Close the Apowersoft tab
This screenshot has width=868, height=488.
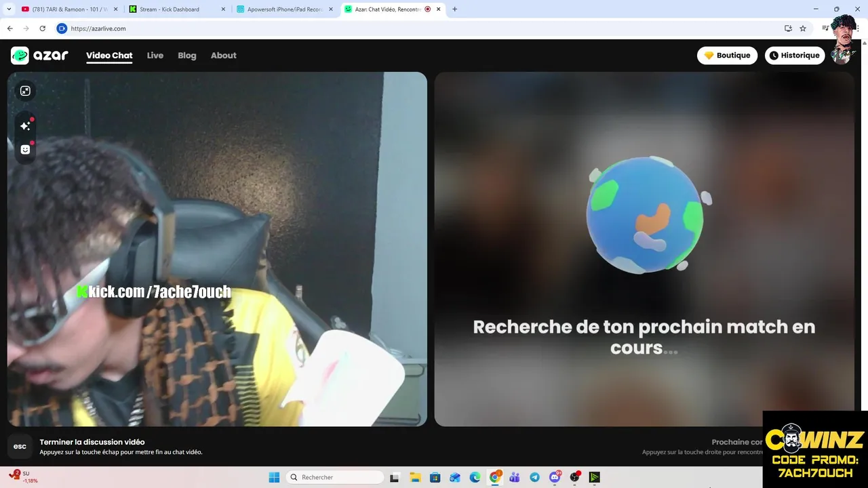pyautogui.click(x=331, y=9)
